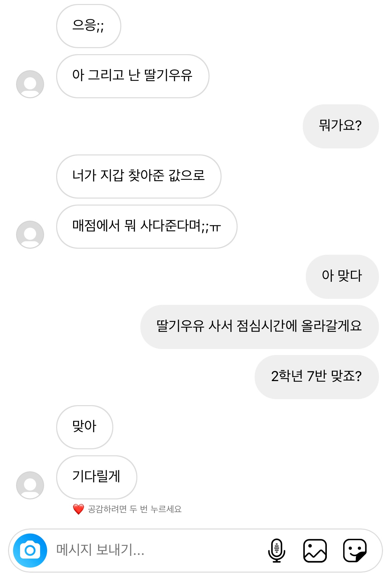Image resolution: width=391 pixels, height=588 pixels.
Task: Open the camera from the message bar
Action: [x=30, y=550]
